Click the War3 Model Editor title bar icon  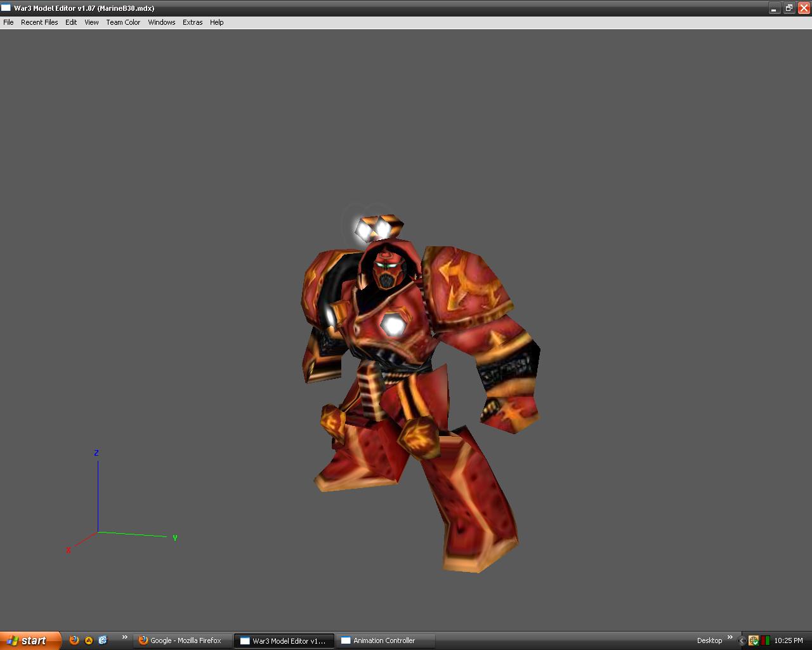[6, 8]
